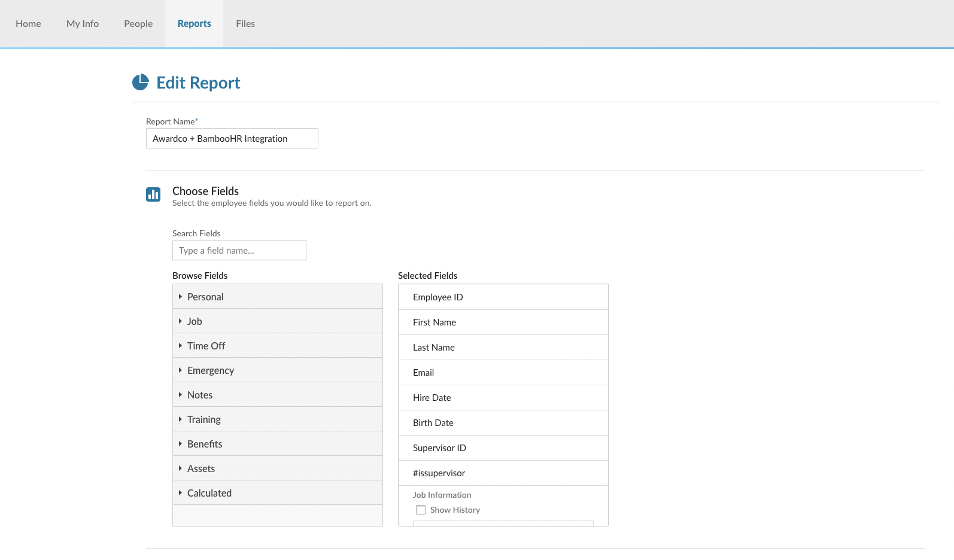Expand the Job fields category
The image size is (954, 560).
[195, 321]
